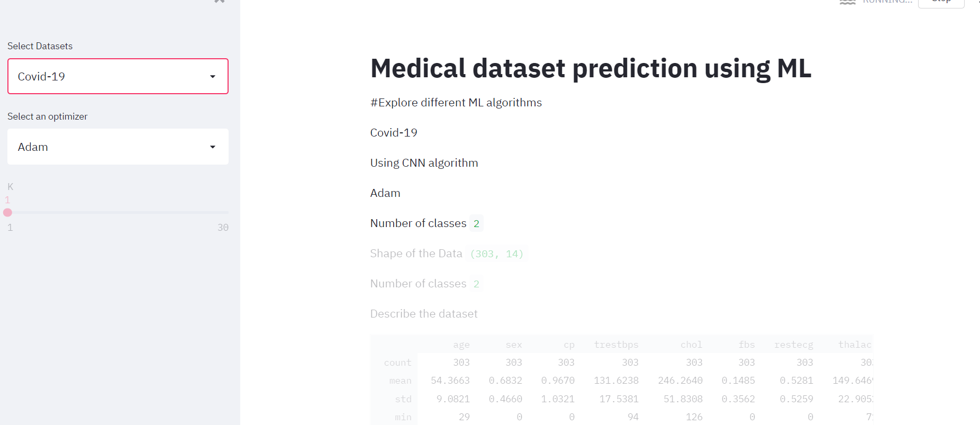Image resolution: width=980 pixels, height=425 pixels.
Task: Expand the optimizer dropdown arrow
Action: pyautogui.click(x=213, y=147)
